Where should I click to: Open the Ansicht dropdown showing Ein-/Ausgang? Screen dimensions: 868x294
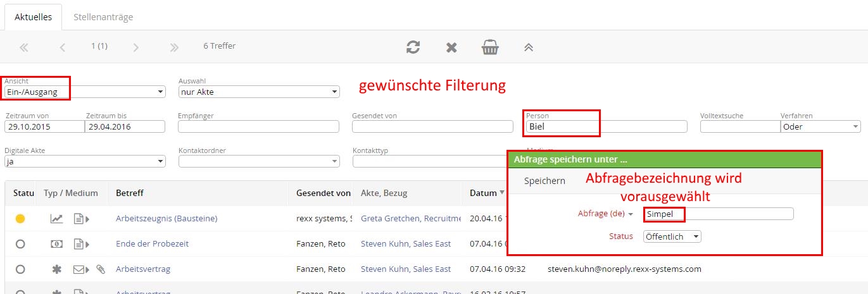click(x=85, y=92)
